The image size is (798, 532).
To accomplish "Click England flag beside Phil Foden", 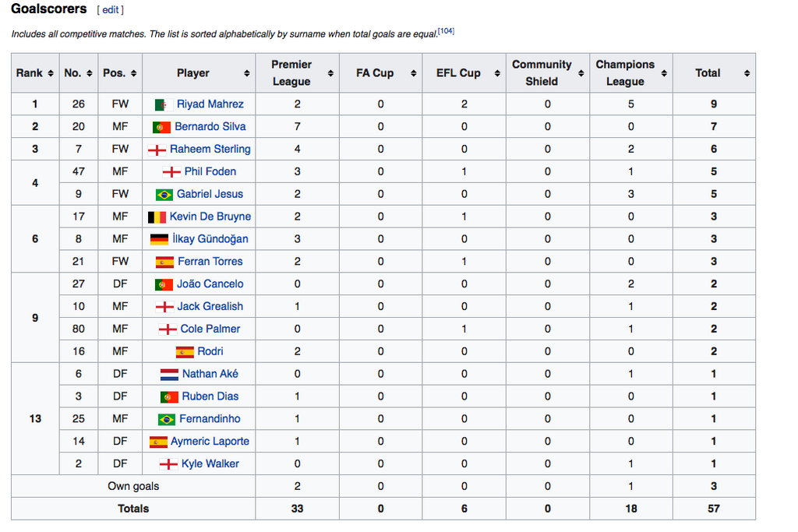I will point(171,172).
